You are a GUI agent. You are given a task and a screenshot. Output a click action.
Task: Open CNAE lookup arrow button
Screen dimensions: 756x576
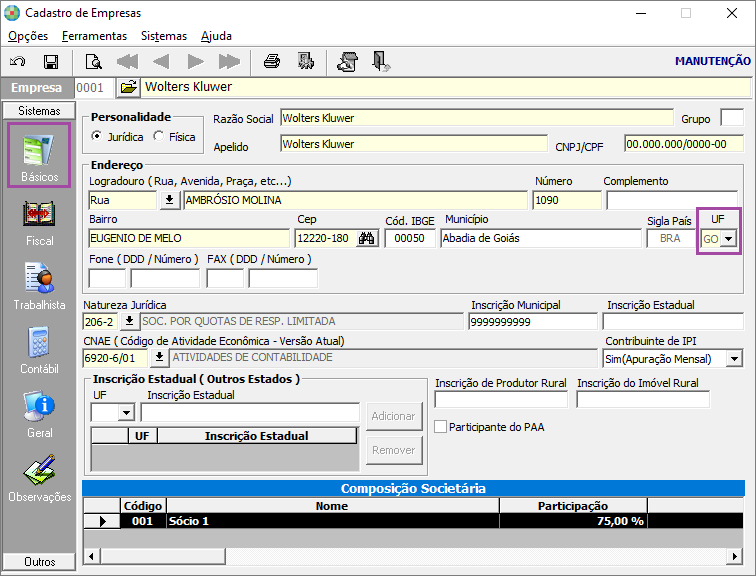coord(159,357)
